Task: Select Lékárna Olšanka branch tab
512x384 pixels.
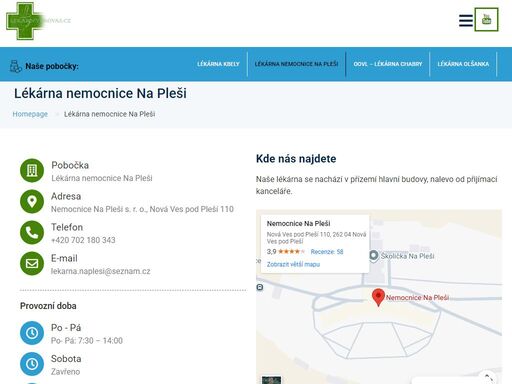Action: click(x=463, y=64)
